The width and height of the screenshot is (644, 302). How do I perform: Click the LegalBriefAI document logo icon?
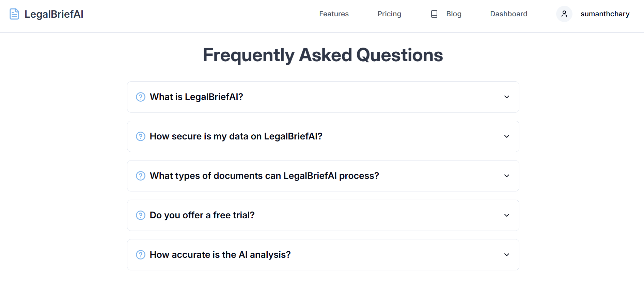[x=14, y=14]
